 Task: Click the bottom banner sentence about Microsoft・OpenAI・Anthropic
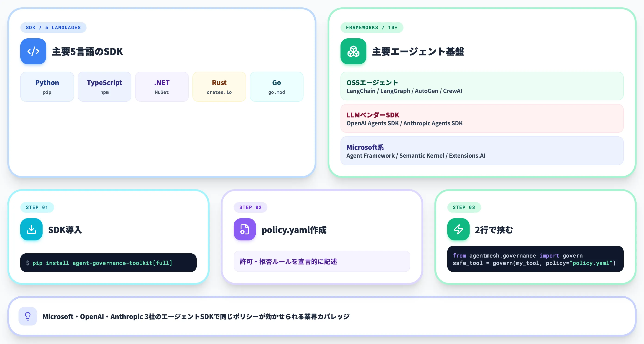point(196,316)
